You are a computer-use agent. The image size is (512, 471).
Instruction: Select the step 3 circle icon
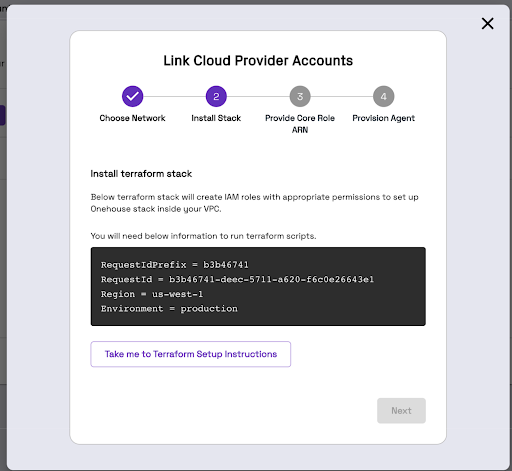click(x=300, y=96)
